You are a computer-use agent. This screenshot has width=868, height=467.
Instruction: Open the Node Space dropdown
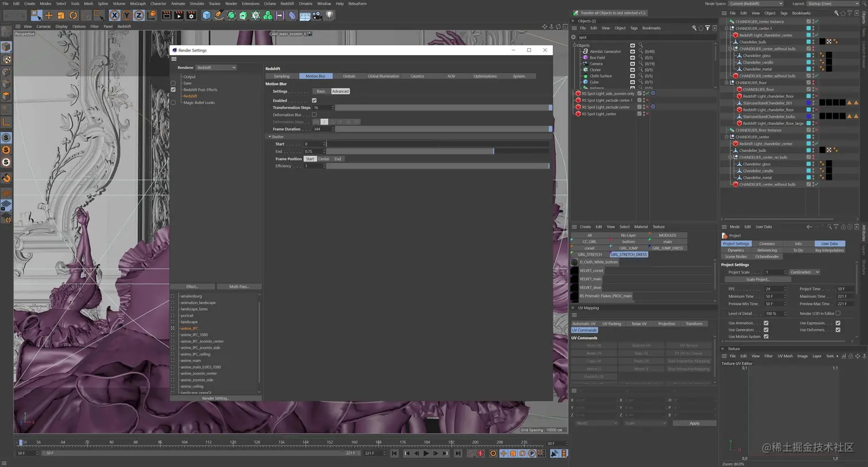click(x=755, y=3)
